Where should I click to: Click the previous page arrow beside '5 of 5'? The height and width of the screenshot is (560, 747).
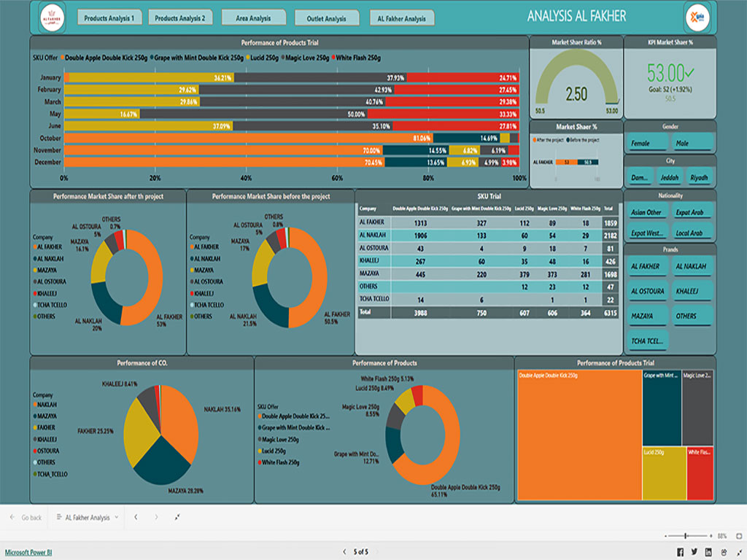pyautogui.click(x=344, y=552)
